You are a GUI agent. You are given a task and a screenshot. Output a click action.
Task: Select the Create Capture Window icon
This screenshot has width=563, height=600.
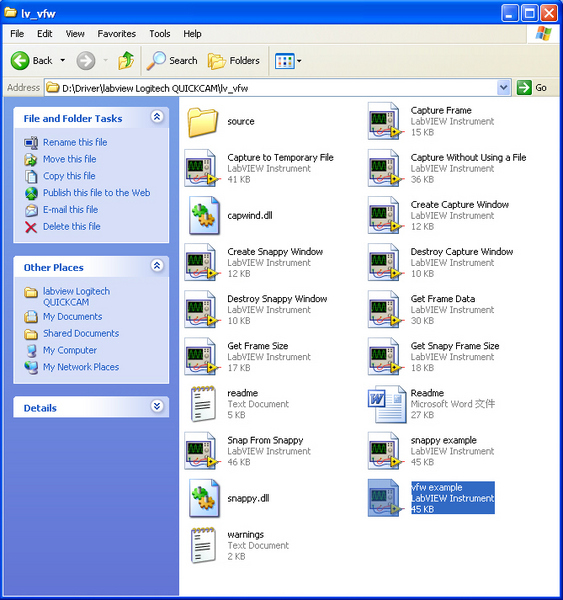tap(385, 215)
